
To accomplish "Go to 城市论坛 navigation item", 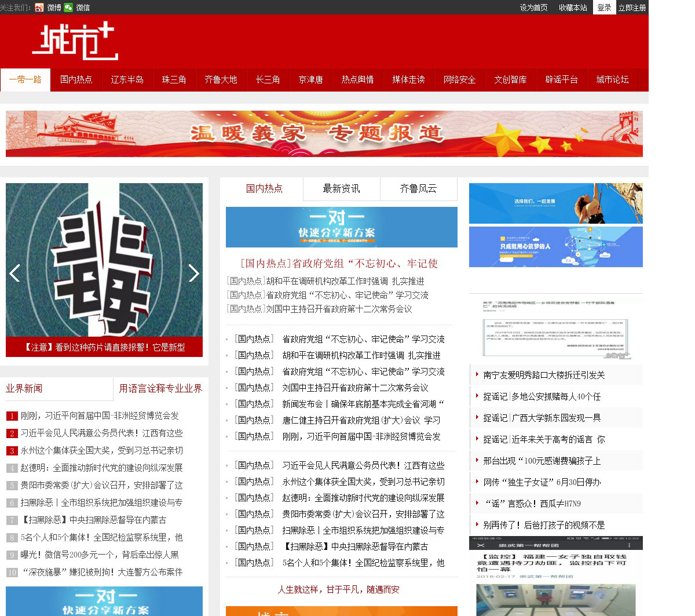I will (x=613, y=80).
